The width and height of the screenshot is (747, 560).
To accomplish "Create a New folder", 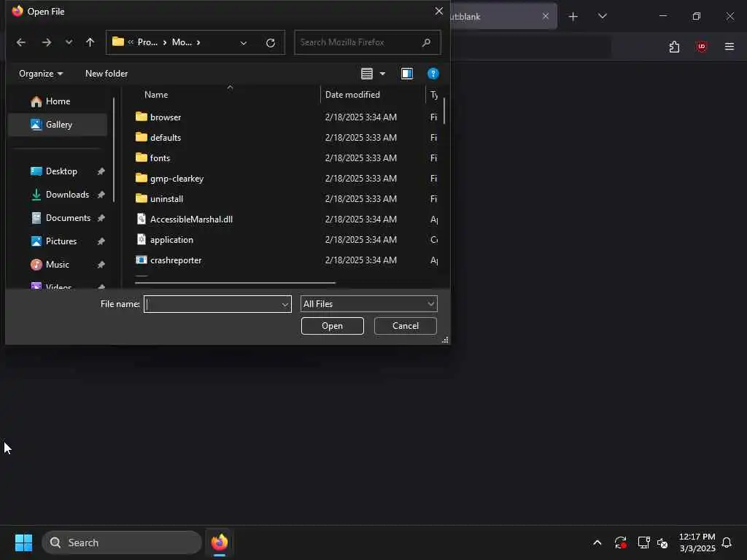I will pos(107,74).
